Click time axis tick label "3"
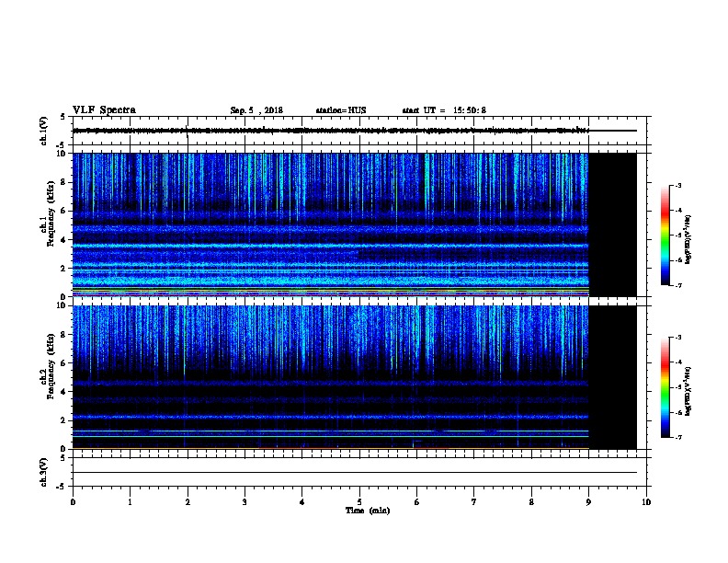The image size is (728, 563). (245, 502)
